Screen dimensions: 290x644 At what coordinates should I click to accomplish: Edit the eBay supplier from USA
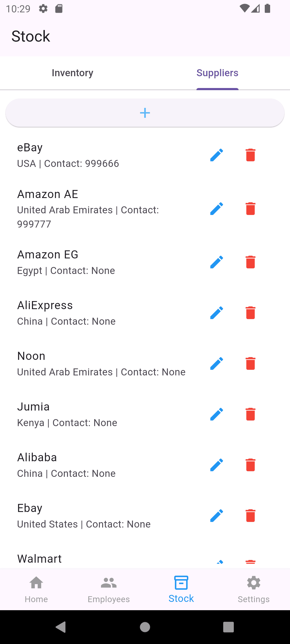click(x=216, y=155)
